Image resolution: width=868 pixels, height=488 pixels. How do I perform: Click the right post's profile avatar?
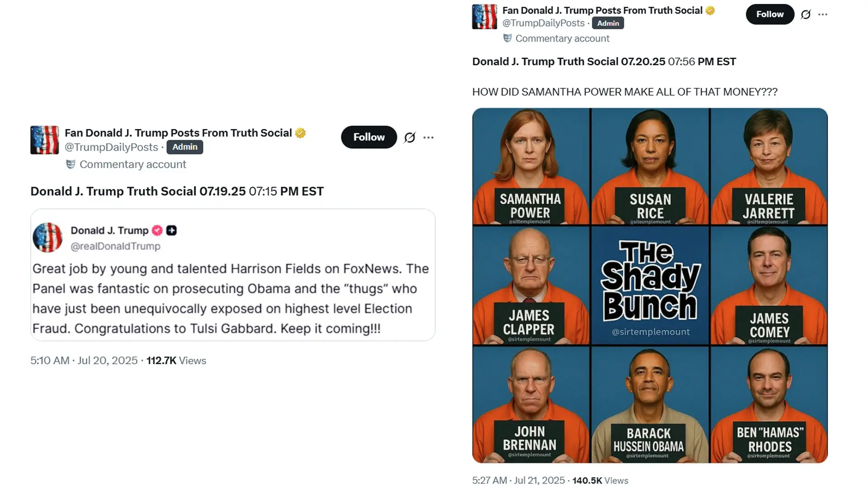tap(484, 17)
